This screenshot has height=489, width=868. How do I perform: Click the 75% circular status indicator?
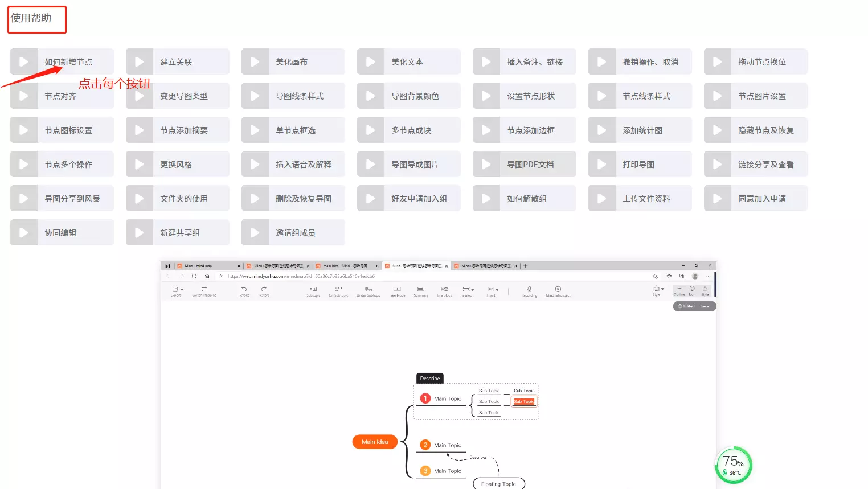coord(733,465)
